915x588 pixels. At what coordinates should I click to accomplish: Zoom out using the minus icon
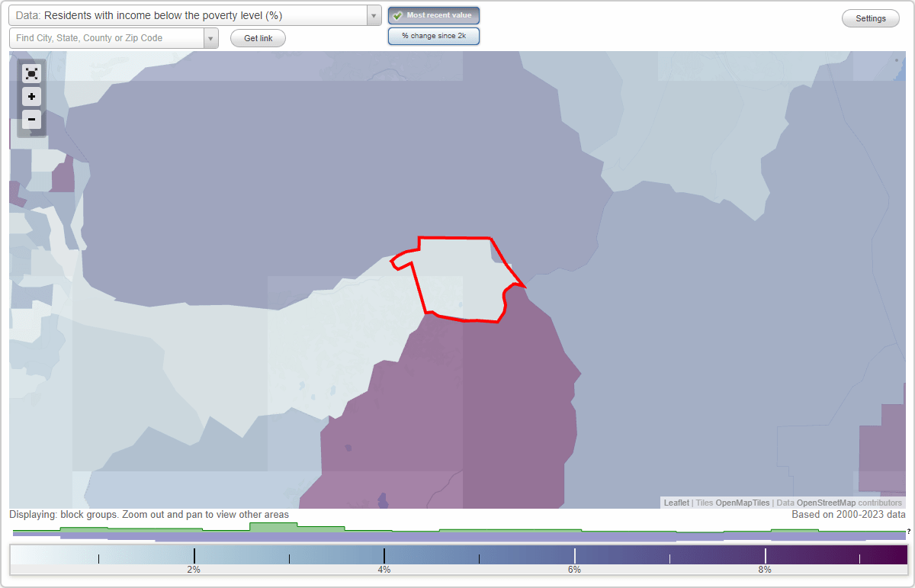pyautogui.click(x=31, y=119)
